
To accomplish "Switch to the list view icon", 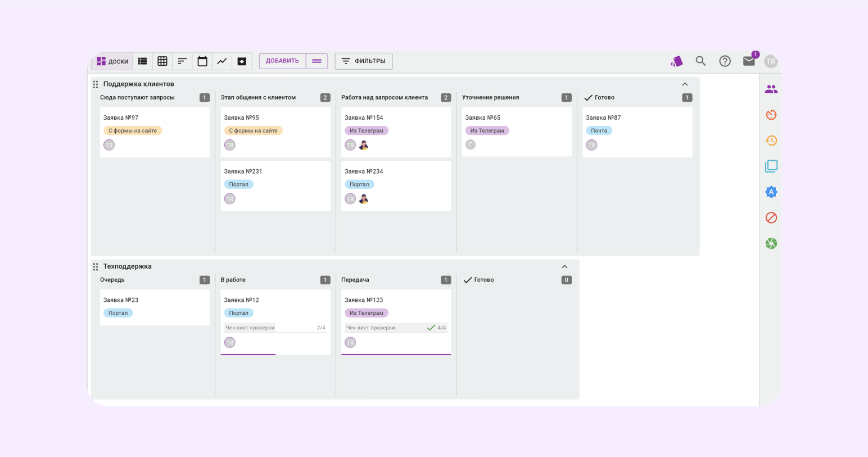I will pyautogui.click(x=143, y=61).
